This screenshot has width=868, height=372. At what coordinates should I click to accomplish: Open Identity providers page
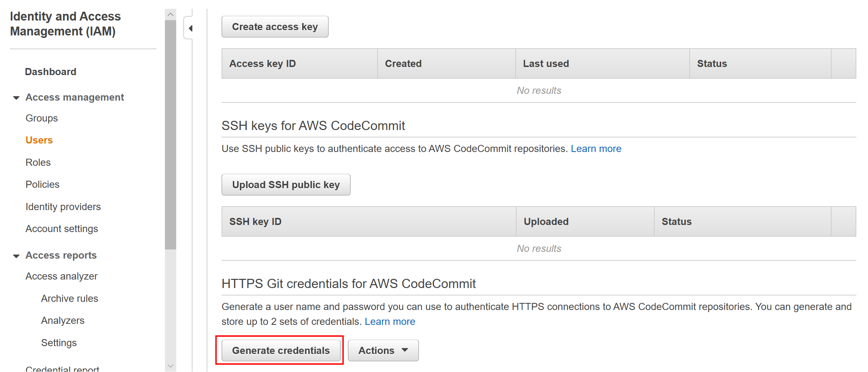(63, 207)
